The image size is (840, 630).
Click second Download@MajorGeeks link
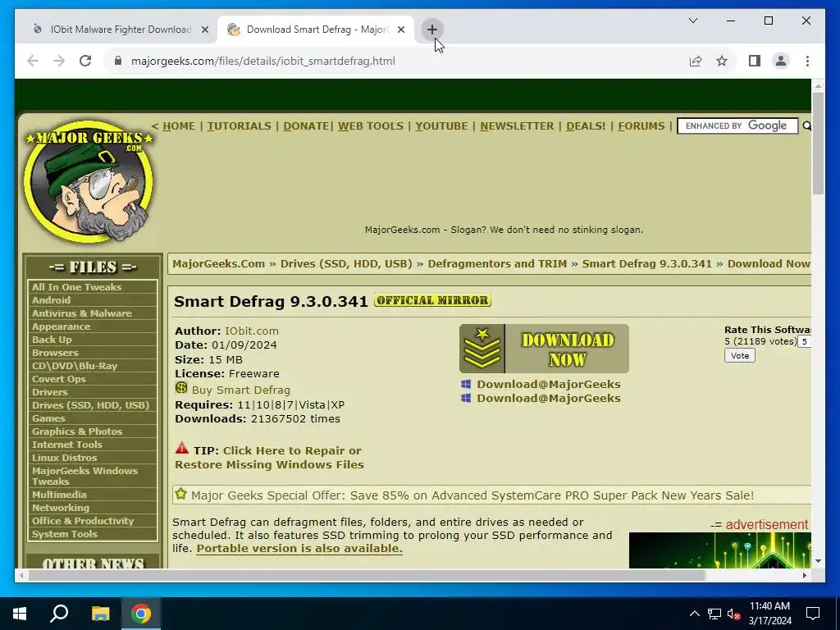549,398
